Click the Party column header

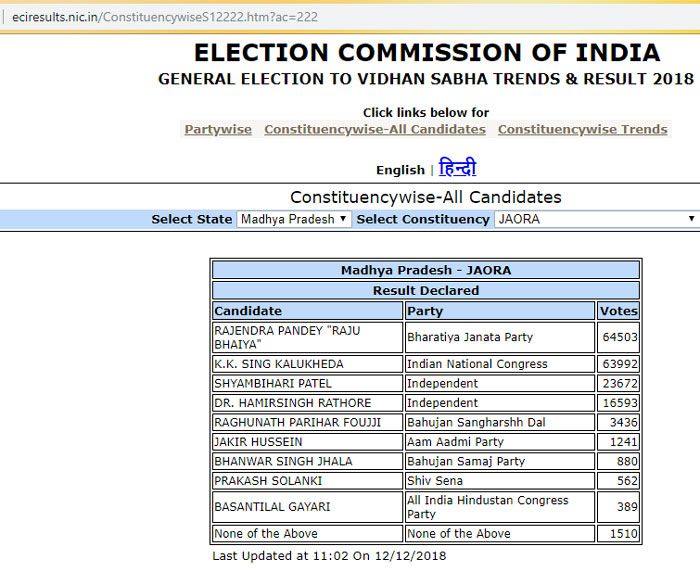(x=500, y=311)
